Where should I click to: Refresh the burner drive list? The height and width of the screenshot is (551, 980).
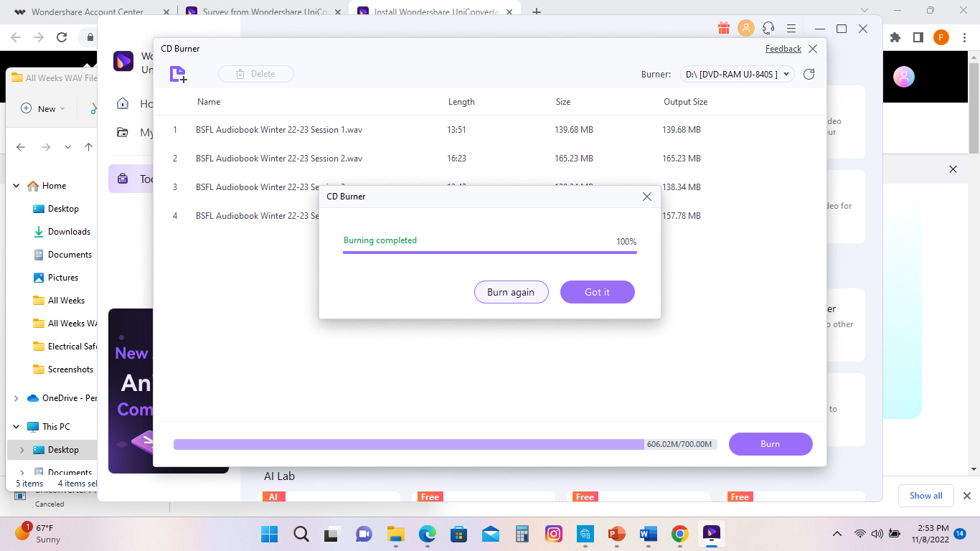click(x=809, y=74)
